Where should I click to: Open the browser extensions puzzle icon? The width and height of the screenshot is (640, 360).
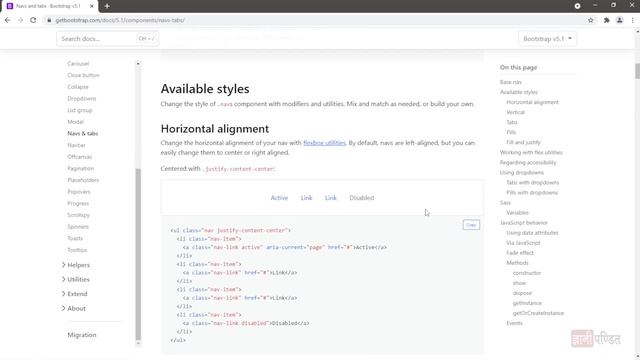coord(607,20)
